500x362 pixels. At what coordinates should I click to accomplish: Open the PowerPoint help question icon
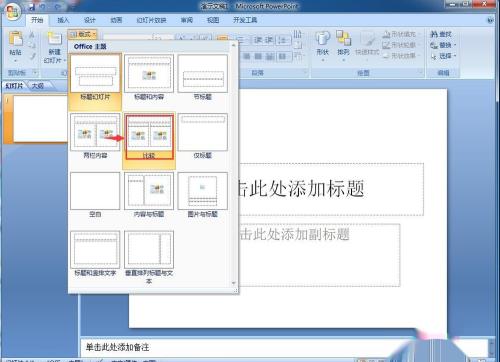[x=490, y=20]
